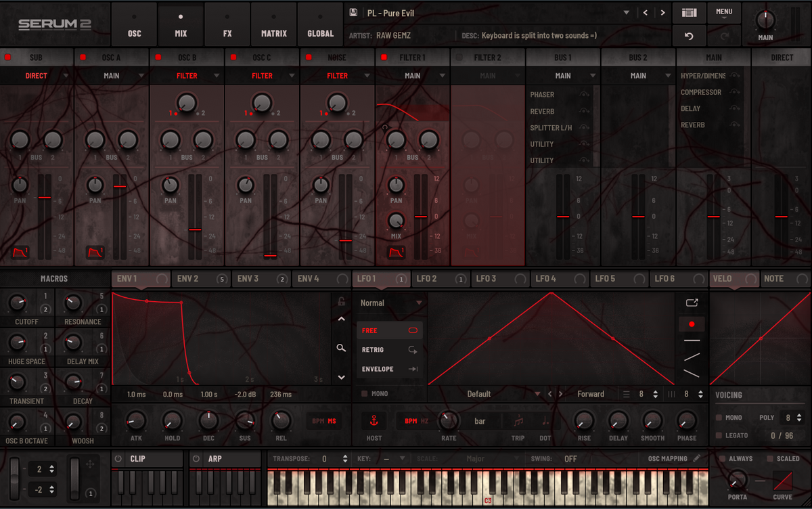
Task: Open the OSC B FILTER routing dropdown
Action: click(x=187, y=76)
